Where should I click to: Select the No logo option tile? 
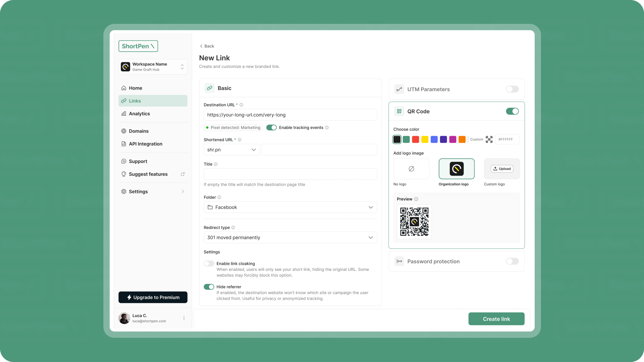pyautogui.click(x=411, y=169)
